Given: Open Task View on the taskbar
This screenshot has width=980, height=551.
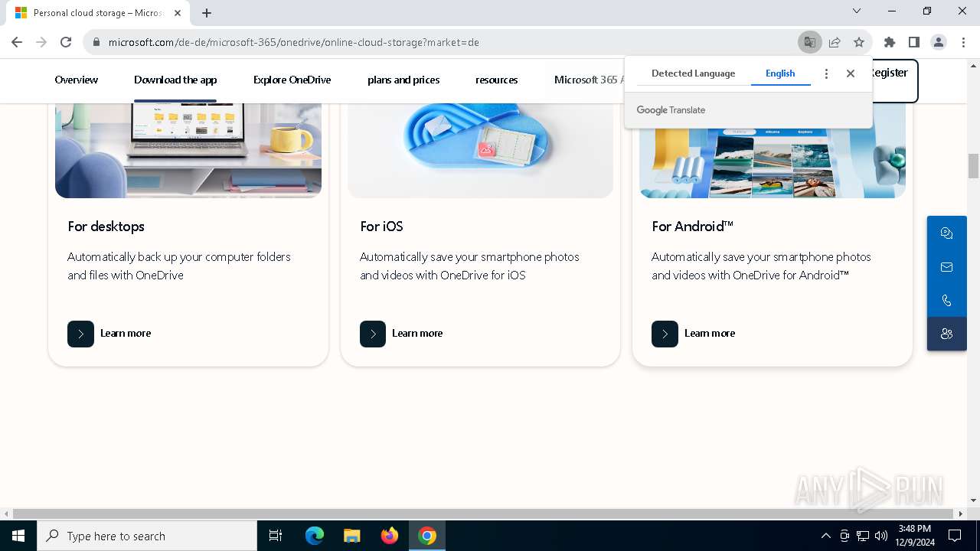Looking at the screenshot, I should tap(276, 536).
